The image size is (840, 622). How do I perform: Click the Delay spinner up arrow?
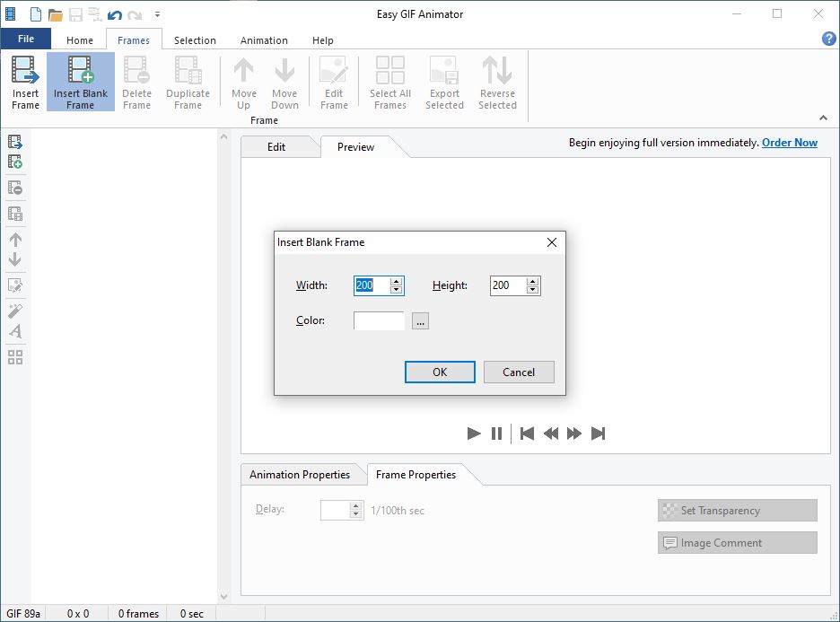click(356, 505)
